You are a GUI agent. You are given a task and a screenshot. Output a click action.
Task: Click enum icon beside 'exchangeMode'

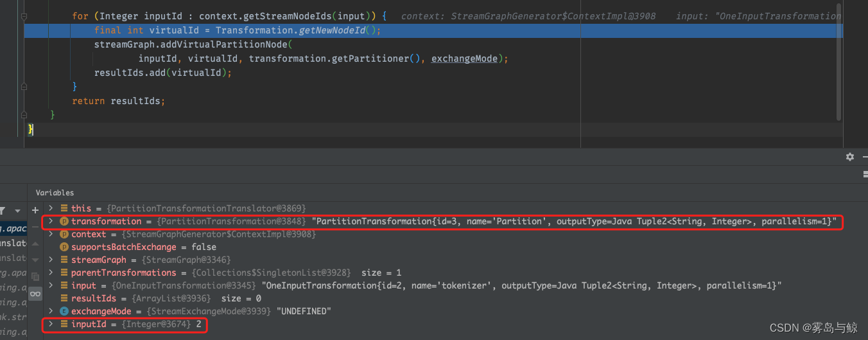point(64,311)
